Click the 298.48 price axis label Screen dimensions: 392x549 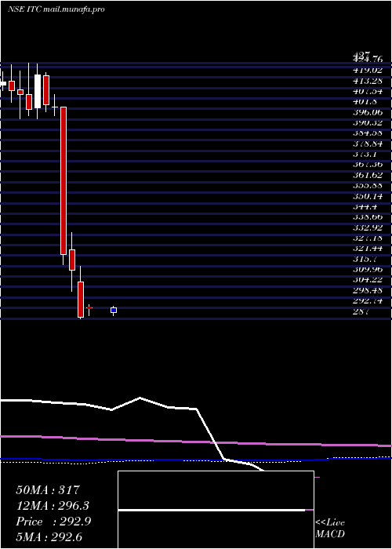[x=367, y=290]
